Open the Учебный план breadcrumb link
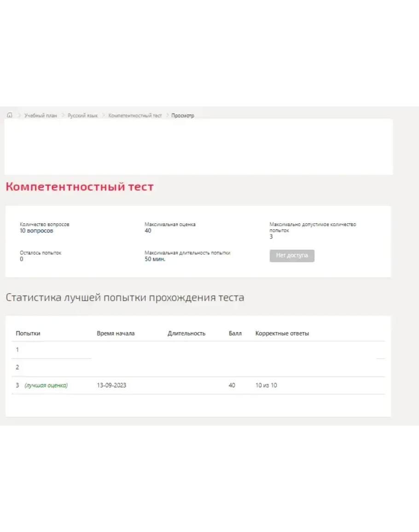 (x=41, y=116)
